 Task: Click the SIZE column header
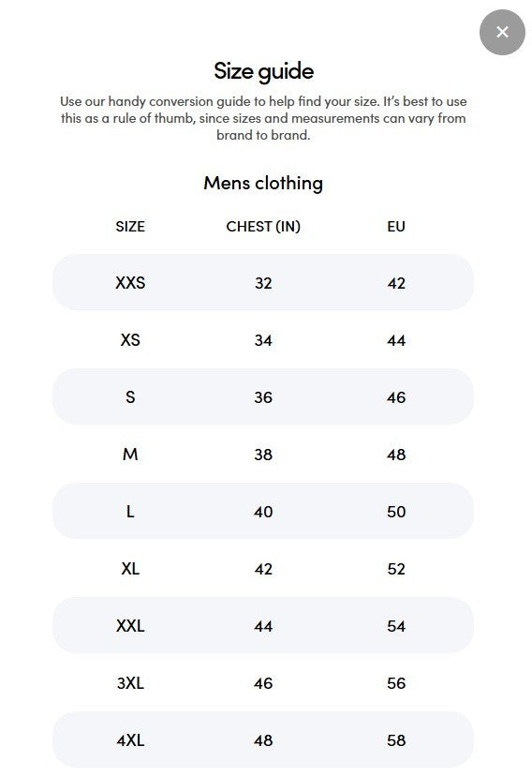click(130, 226)
